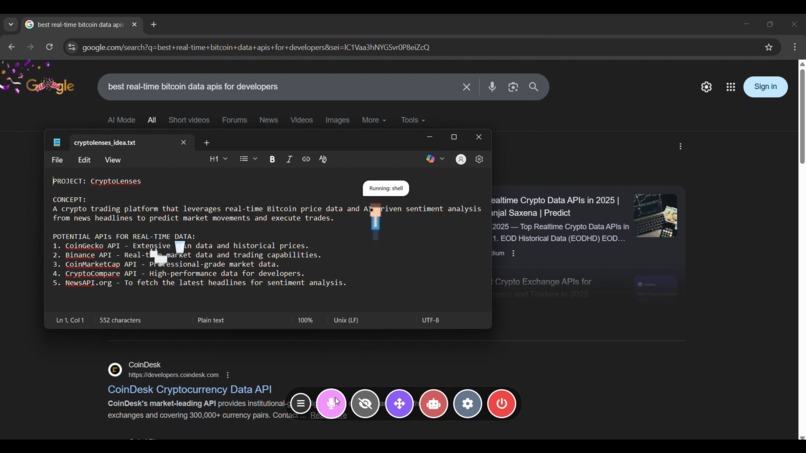This screenshot has width=806, height=453.
Task: Click the Ln 1, Col 1 status entry
Action: pos(70,320)
